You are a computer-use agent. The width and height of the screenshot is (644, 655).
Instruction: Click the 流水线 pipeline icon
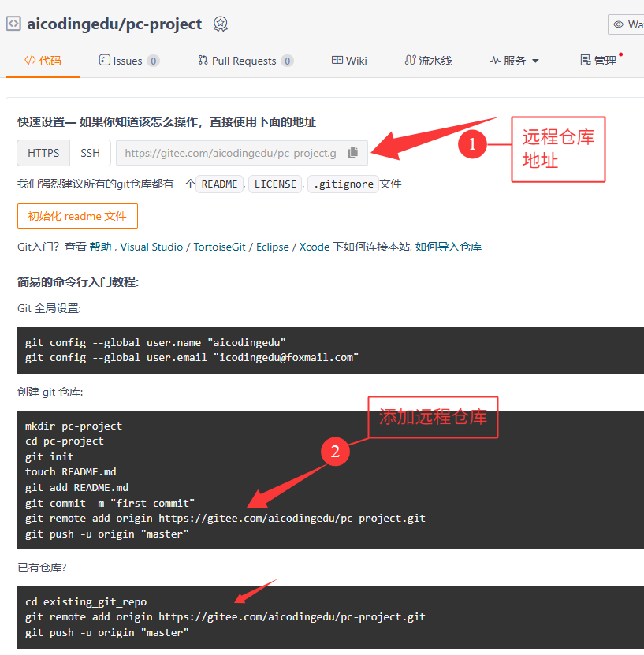pyautogui.click(x=410, y=61)
